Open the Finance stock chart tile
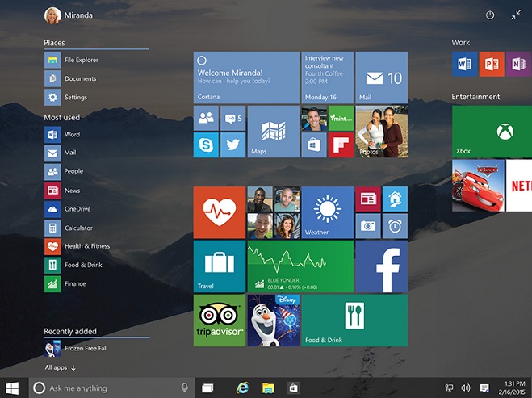The height and width of the screenshot is (398, 532). 300,266
